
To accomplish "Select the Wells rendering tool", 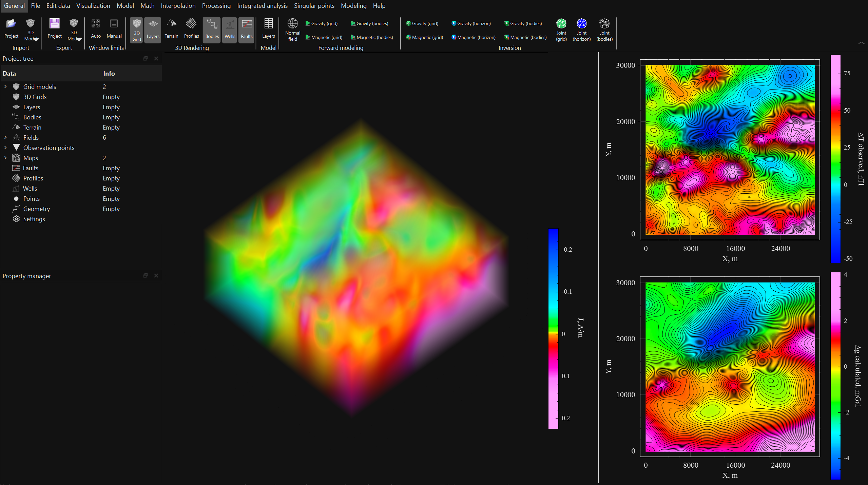I will (x=229, y=30).
